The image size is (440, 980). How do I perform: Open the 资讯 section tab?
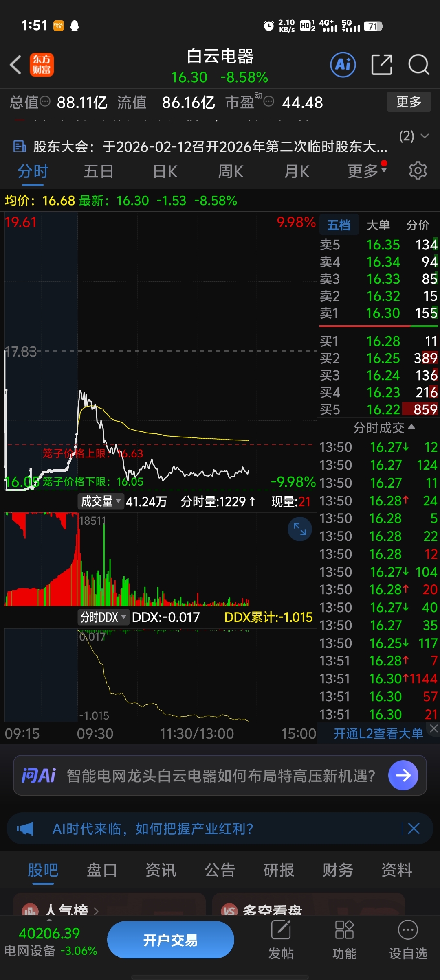(x=161, y=870)
